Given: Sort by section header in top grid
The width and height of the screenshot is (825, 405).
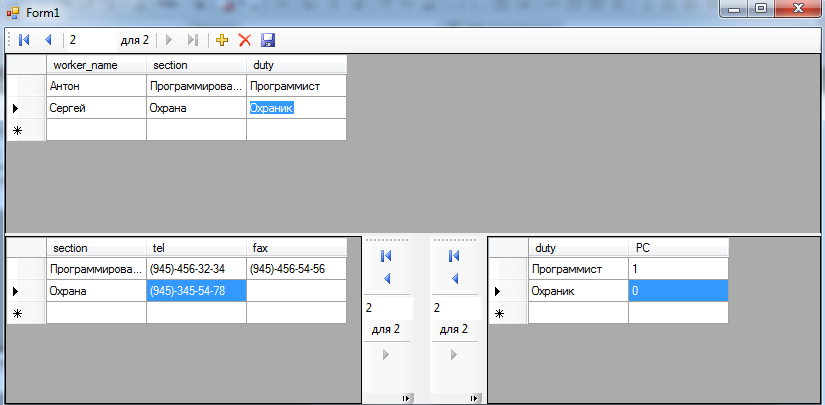Looking at the screenshot, I should point(196,65).
